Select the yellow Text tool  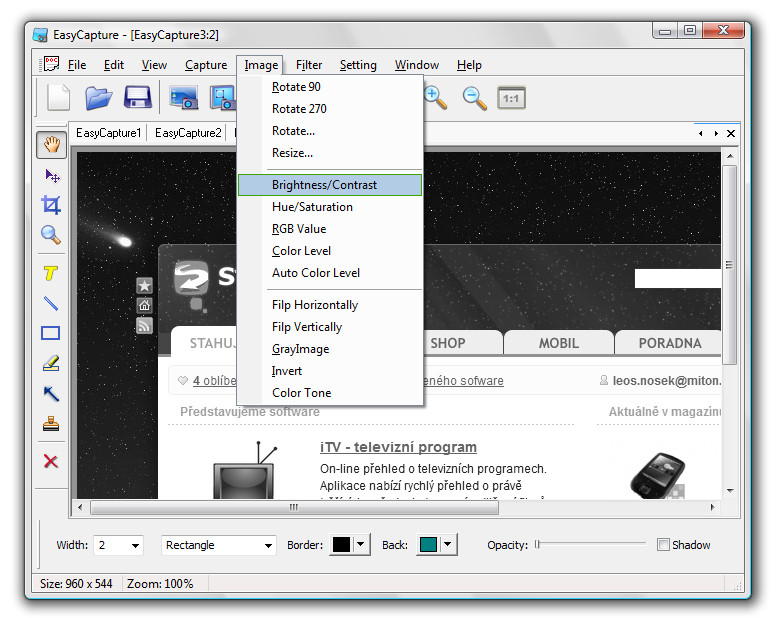click(x=50, y=273)
